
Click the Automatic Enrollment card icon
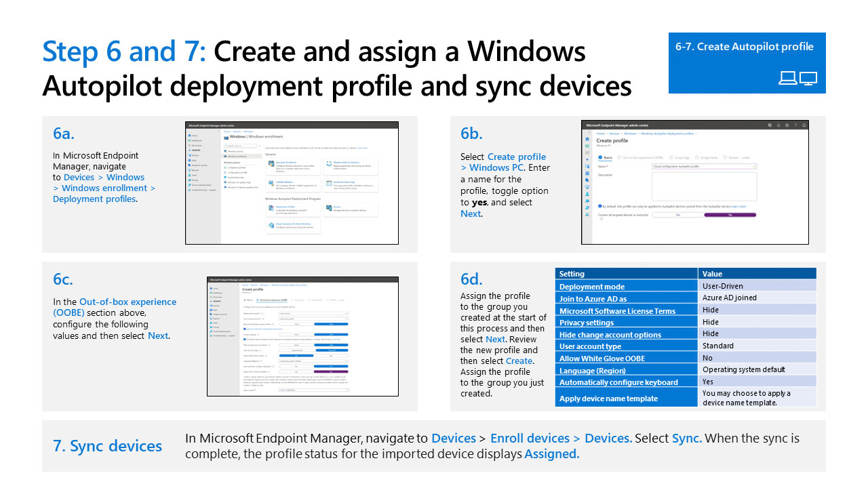coord(271,163)
